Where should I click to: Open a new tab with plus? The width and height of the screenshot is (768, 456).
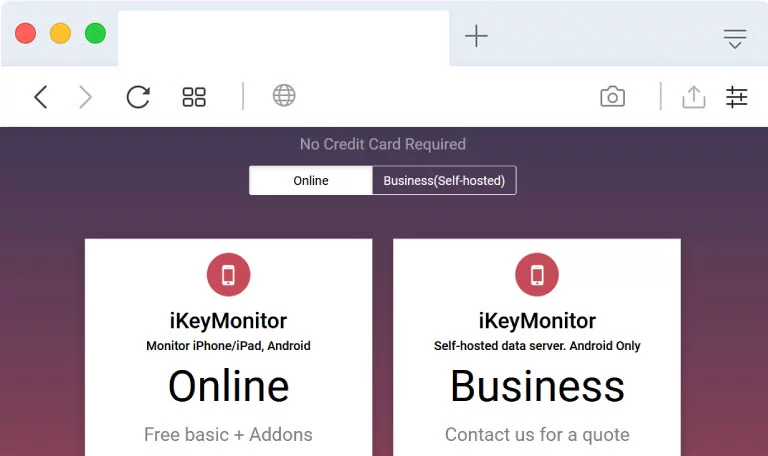[476, 36]
